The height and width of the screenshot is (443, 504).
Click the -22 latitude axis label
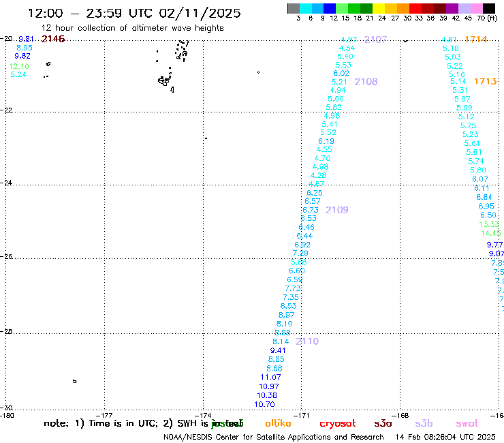click(x=6, y=110)
